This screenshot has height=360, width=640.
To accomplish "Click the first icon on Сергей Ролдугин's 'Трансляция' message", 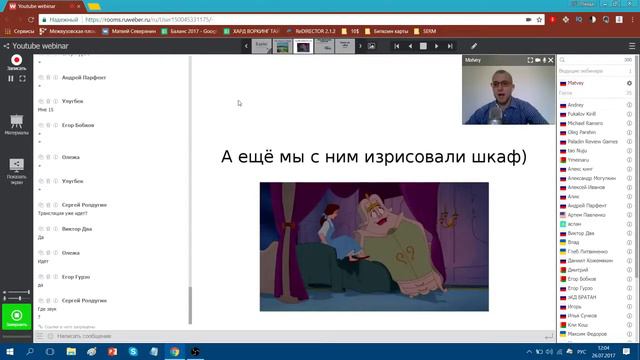I will click(x=41, y=205).
